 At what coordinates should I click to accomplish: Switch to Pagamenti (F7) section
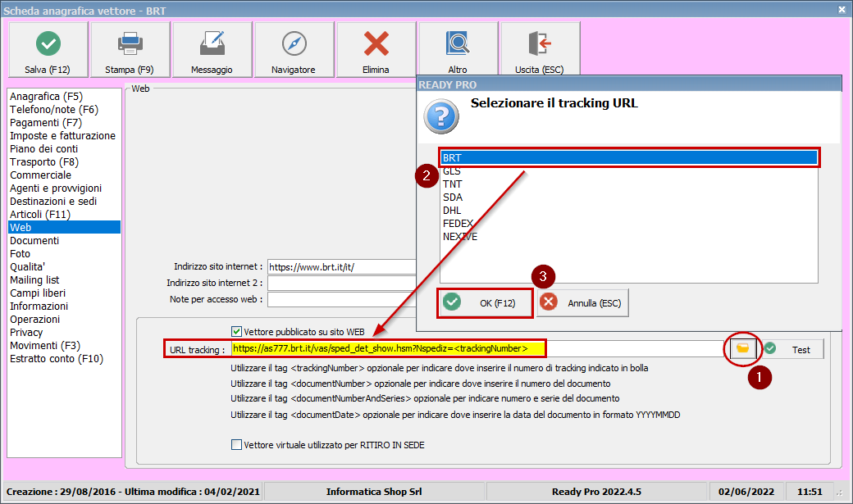pos(64,122)
